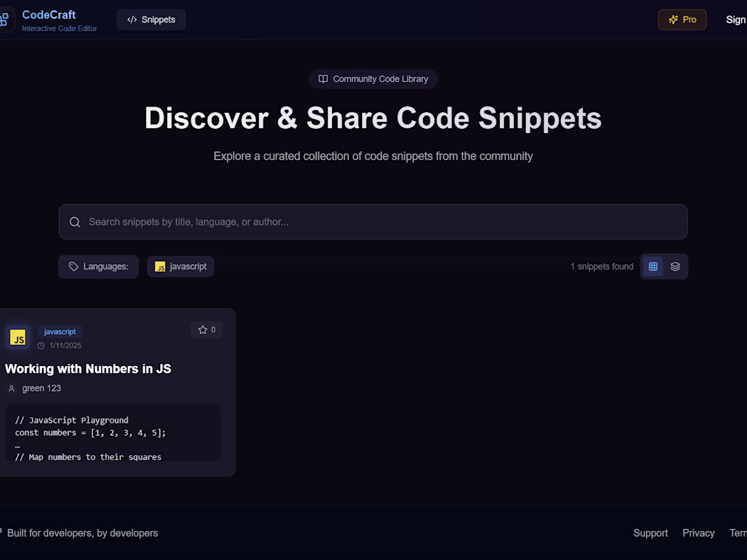This screenshot has height=560, width=747.
Task: Click the user icon beside green 123
Action: click(x=12, y=388)
